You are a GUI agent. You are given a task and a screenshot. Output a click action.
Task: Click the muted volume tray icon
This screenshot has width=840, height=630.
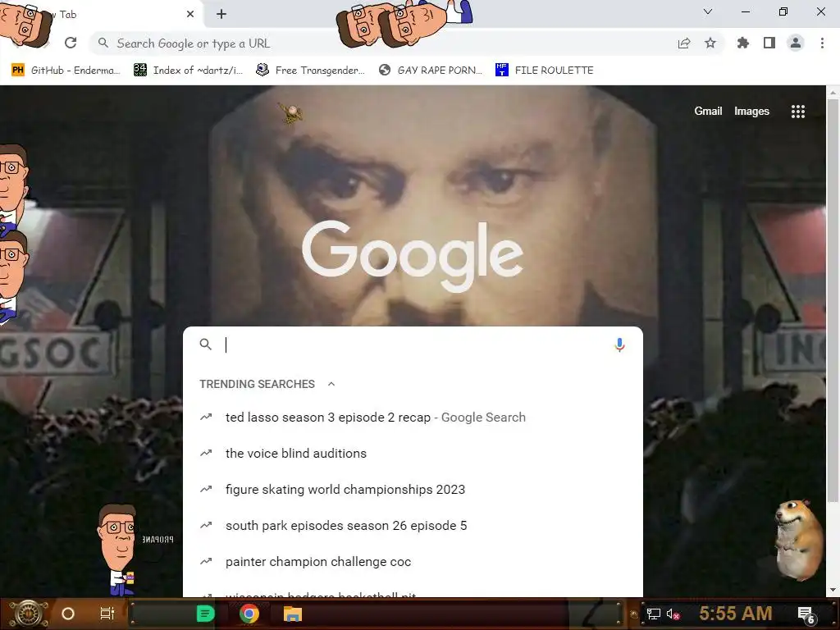(673, 614)
